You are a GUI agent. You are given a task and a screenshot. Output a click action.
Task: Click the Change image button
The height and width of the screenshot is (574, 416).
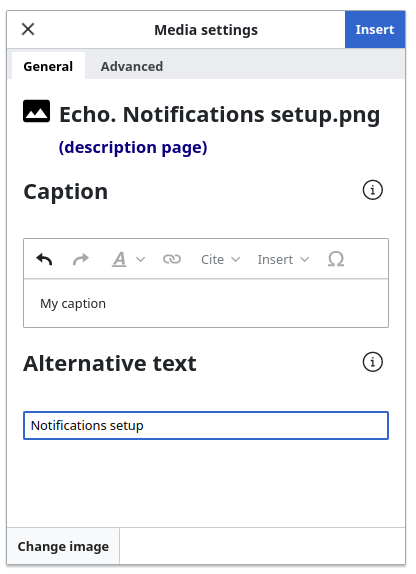pos(63,546)
